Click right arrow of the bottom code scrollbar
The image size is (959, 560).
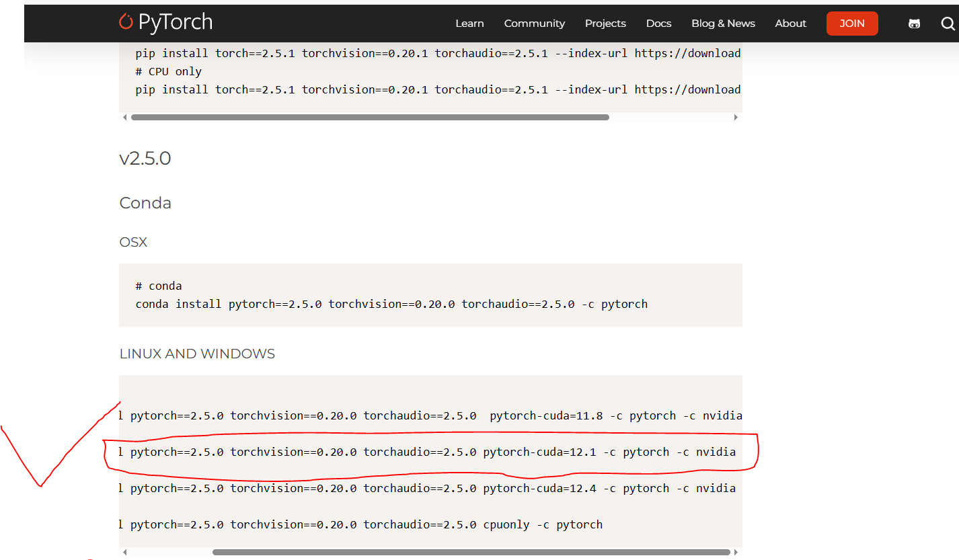click(x=736, y=553)
